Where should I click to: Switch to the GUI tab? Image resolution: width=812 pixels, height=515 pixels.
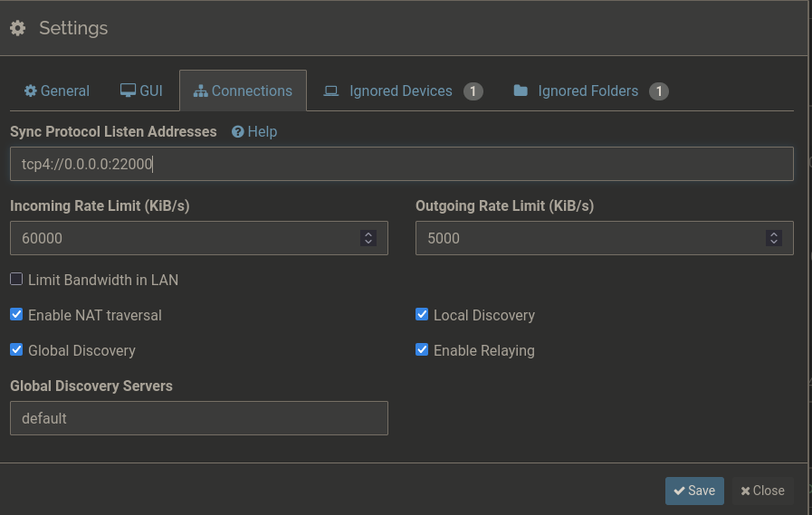141,91
